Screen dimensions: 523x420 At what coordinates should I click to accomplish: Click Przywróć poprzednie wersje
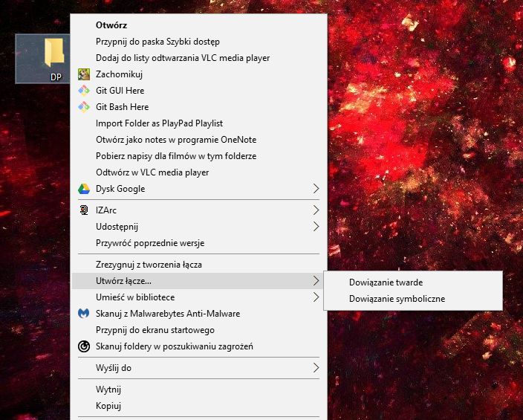click(149, 243)
